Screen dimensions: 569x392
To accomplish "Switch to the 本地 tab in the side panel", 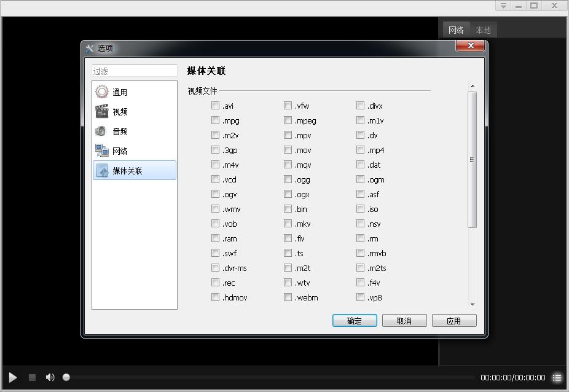I will (483, 29).
